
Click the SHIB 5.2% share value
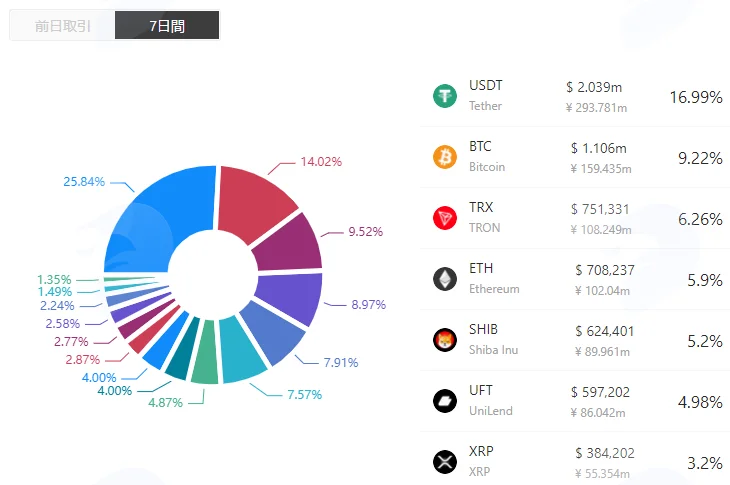point(704,341)
